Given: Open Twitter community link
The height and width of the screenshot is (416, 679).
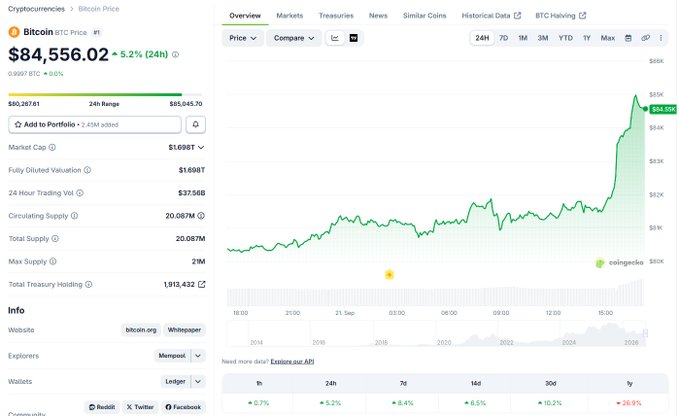Looking at the screenshot, I should [140, 407].
